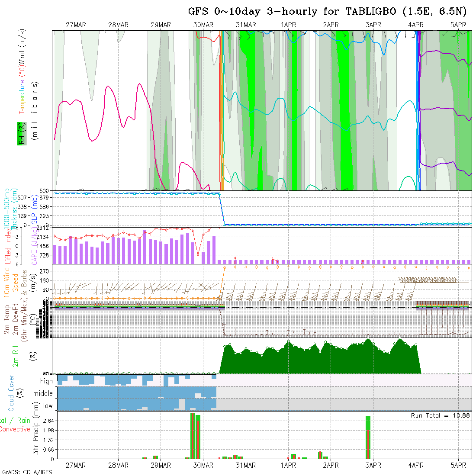Click the 2m RH axis label
Image resolution: width=476 pixels, height=476 pixels.
[x=16, y=356]
